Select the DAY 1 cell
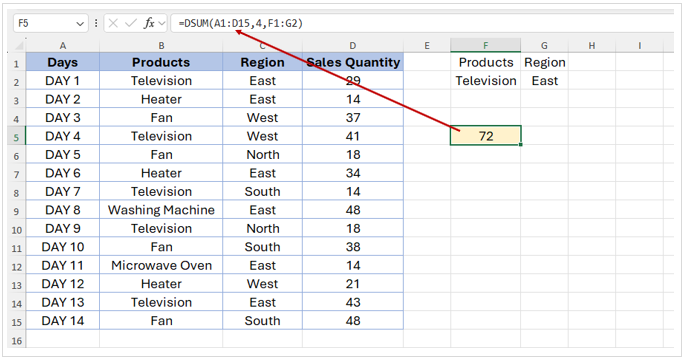Viewport: 686px width, 360px height. 63,80
